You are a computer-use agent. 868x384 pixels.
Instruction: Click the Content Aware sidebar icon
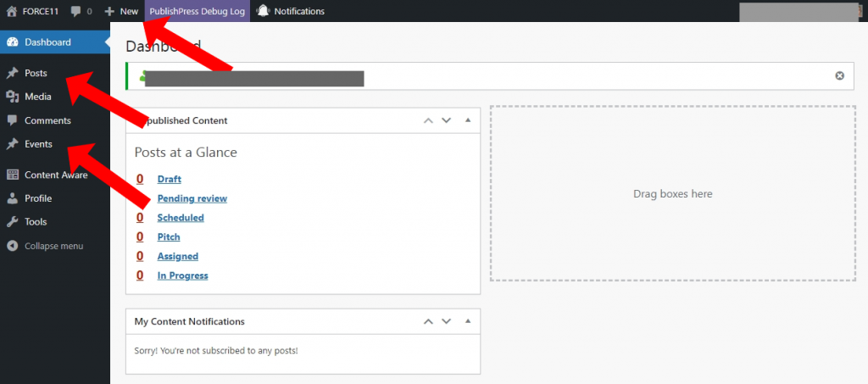coord(12,175)
